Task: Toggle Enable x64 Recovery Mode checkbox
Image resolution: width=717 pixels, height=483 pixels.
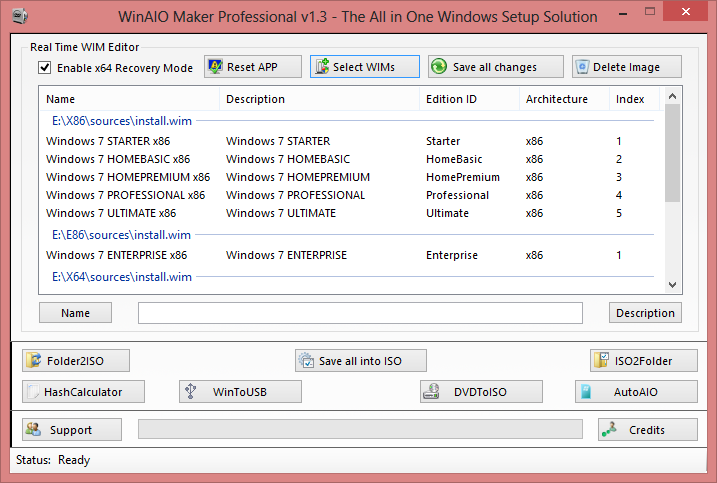Action: click(x=44, y=68)
